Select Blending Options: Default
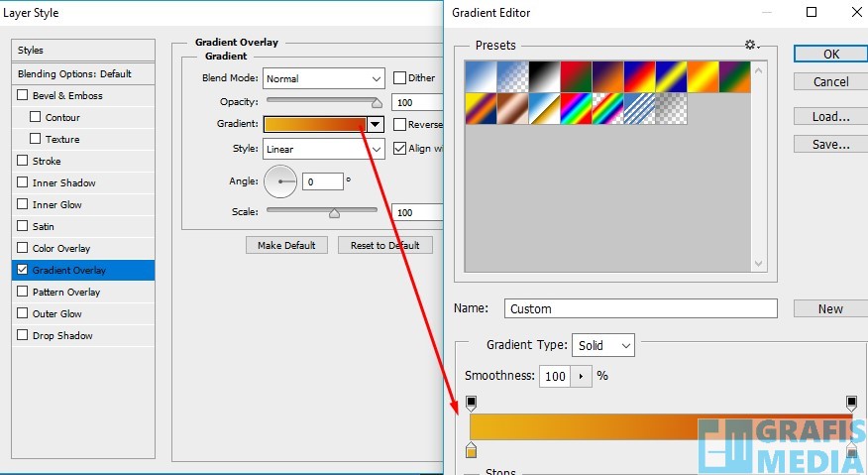Screen dimensions: 868x475 click(83, 73)
